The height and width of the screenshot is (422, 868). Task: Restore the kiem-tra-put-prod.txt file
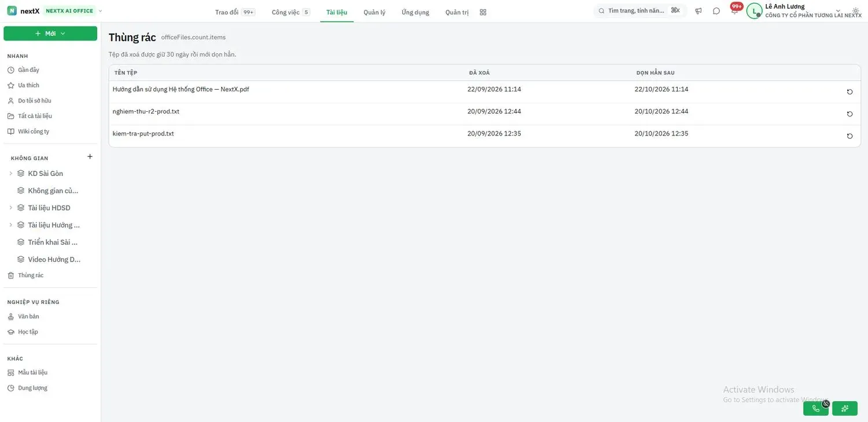(x=849, y=136)
